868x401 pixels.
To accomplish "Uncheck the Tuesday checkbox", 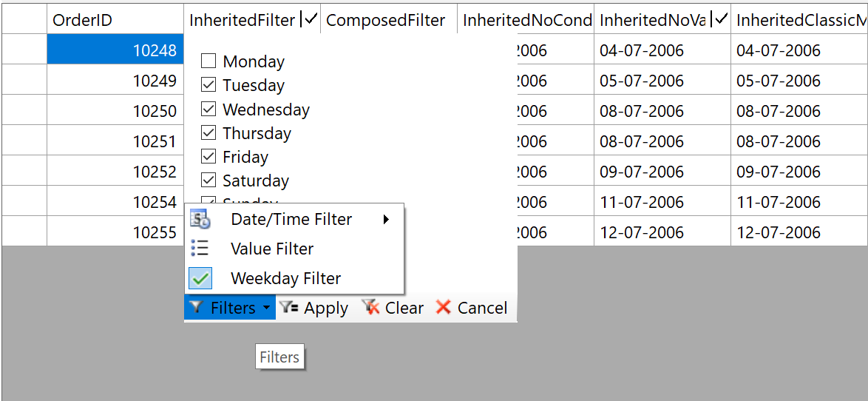I will [208, 85].
